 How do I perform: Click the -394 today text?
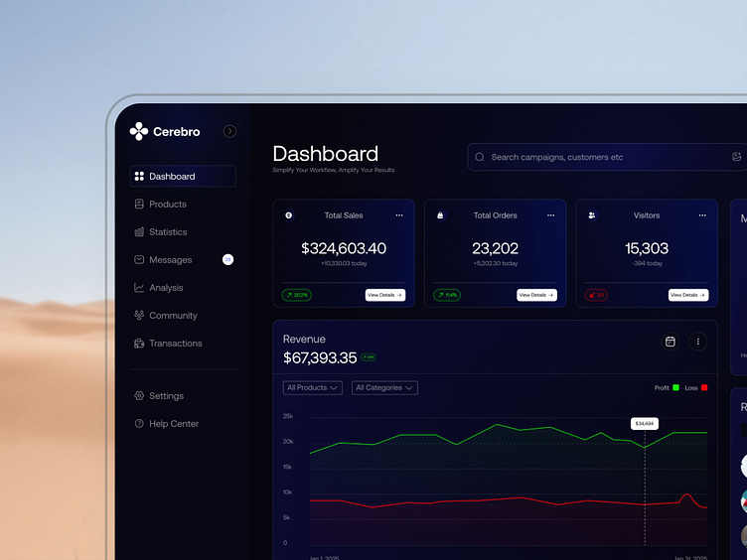click(x=647, y=263)
